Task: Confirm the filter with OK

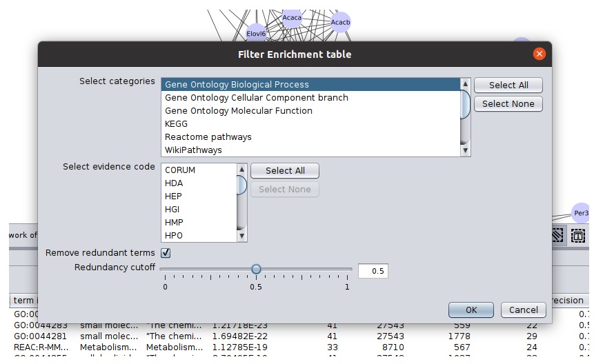Action: click(x=471, y=310)
